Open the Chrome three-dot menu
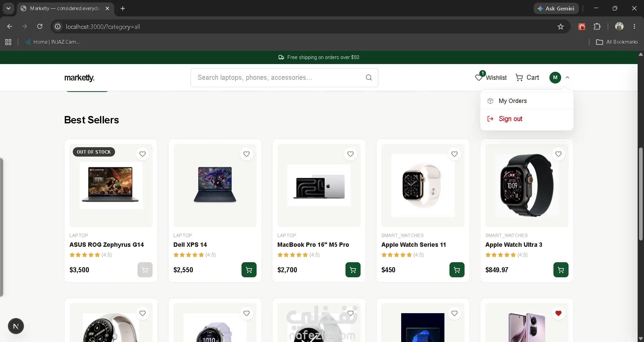Screen dimensions: 644x342 [x=634, y=26]
